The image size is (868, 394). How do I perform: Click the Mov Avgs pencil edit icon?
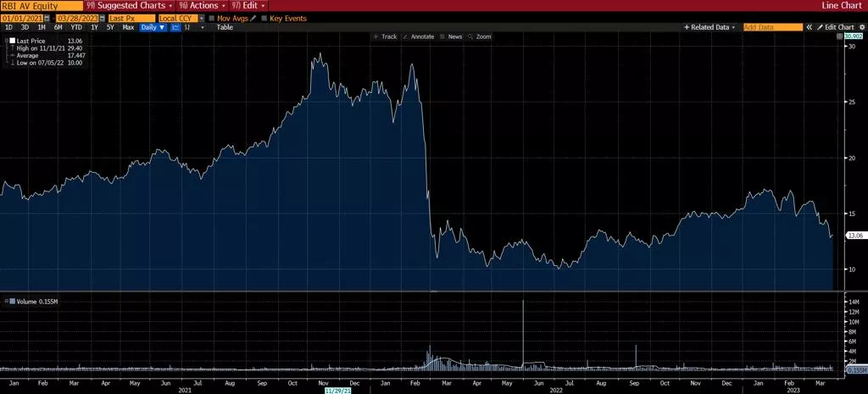253,18
